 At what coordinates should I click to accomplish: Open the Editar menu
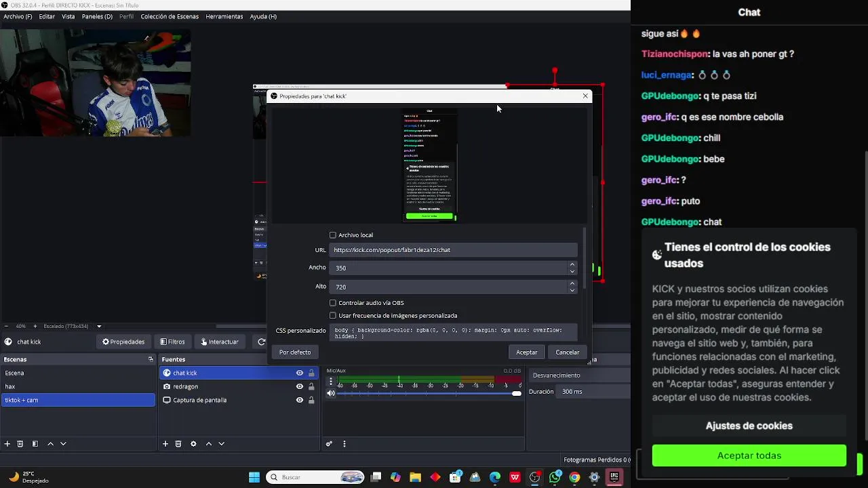47,16
